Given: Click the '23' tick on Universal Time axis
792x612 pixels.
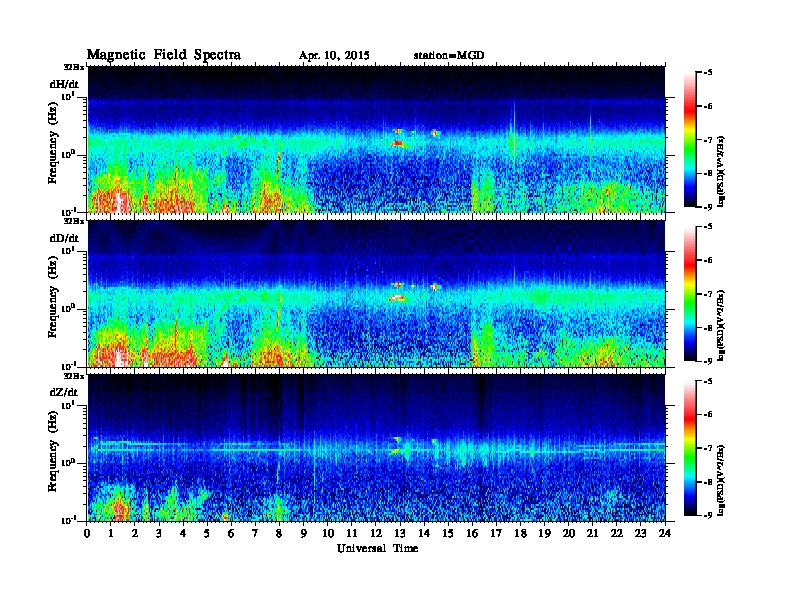Looking at the screenshot, I should [x=640, y=533].
